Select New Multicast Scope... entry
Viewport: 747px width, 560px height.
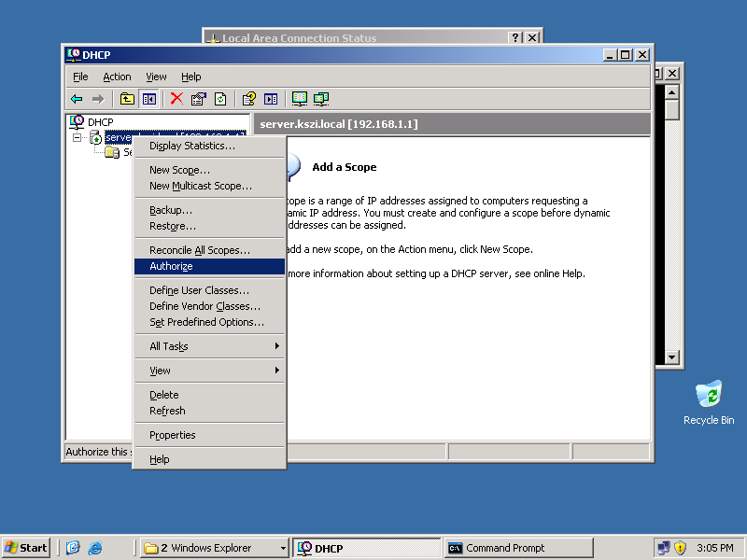point(209,186)
